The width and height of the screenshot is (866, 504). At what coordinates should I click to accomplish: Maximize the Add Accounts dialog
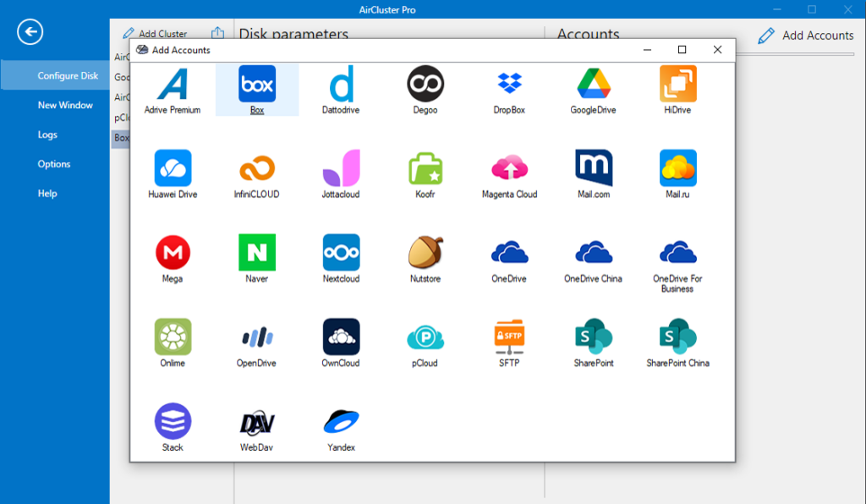pos(682,50)
